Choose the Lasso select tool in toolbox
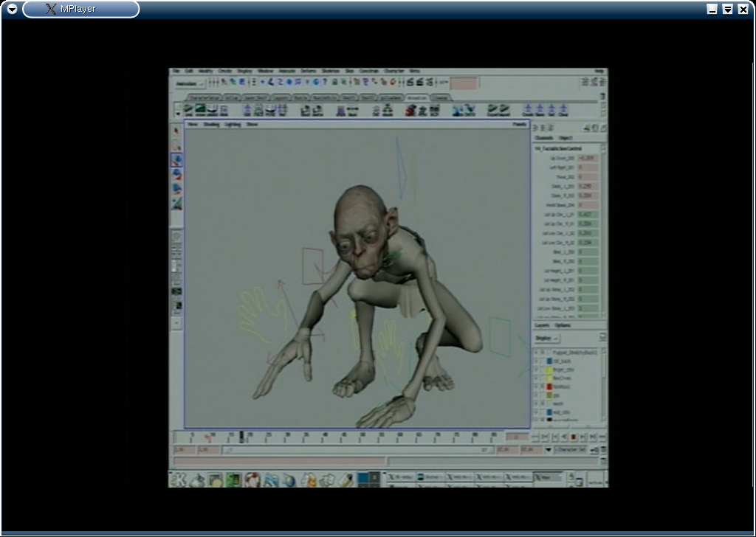756x537 pixels. click(176, 145)
